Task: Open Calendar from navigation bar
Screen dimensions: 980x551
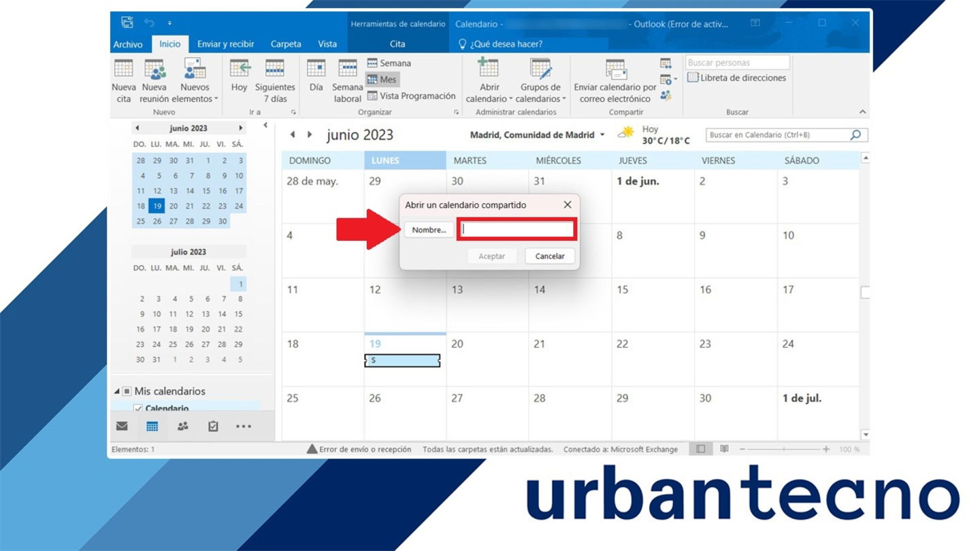Action: 152,427
